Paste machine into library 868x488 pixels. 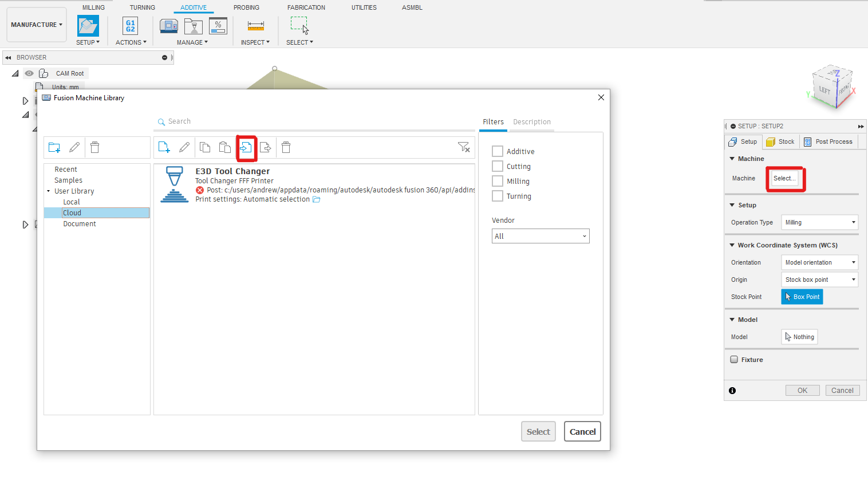point(225,147)
